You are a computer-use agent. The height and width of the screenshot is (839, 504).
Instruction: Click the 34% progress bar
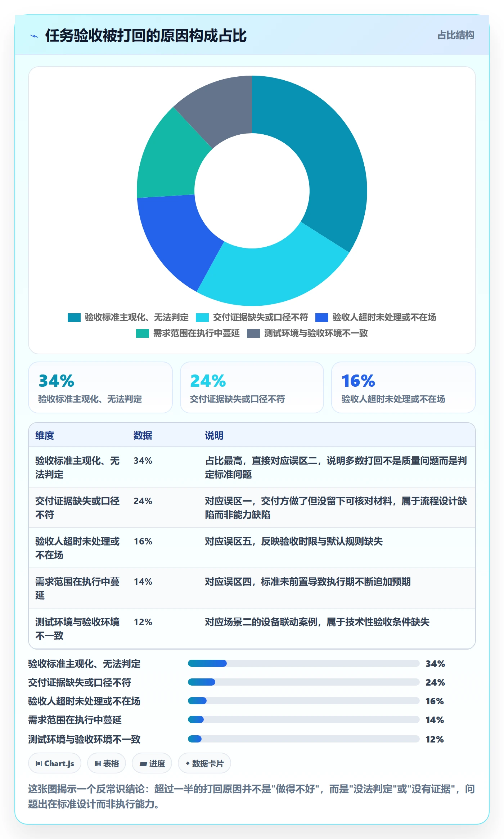(303, 663)
